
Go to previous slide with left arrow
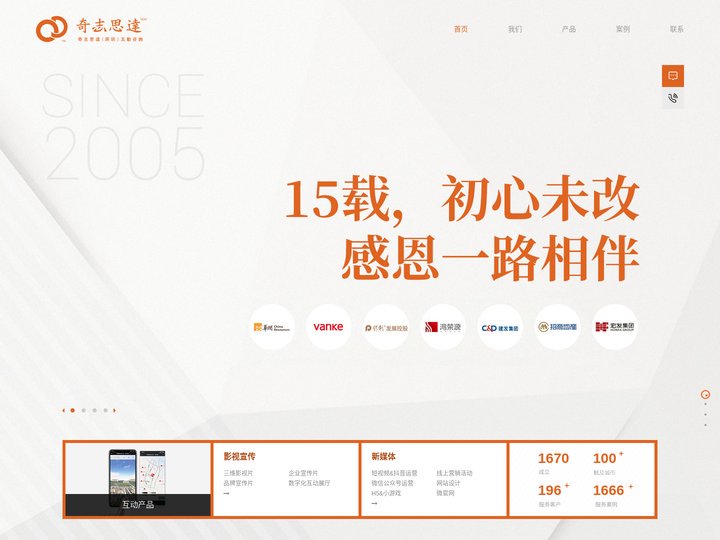63,411
